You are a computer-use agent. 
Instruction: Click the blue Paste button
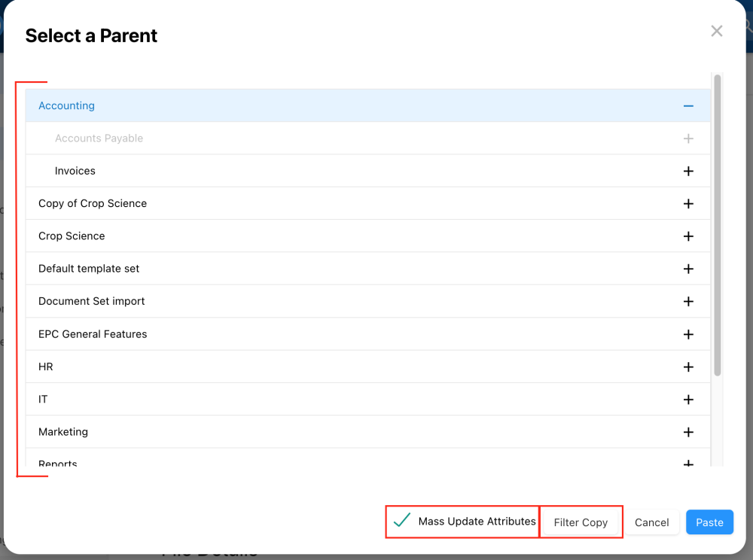(x=709, y=522)
